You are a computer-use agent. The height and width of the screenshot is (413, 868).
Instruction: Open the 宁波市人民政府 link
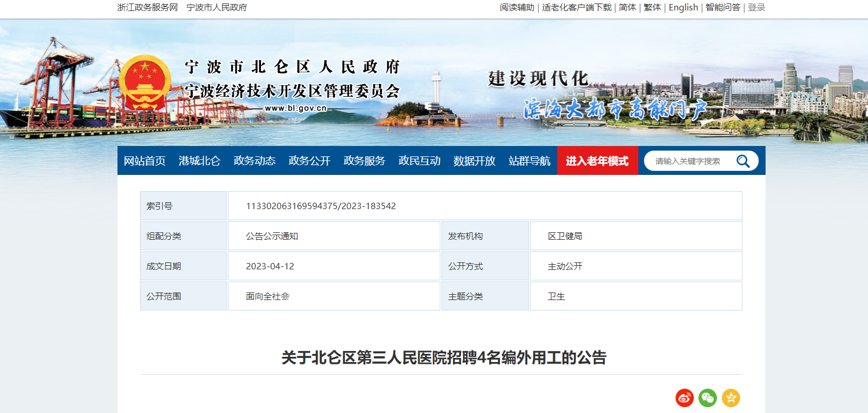click(217, 8)
